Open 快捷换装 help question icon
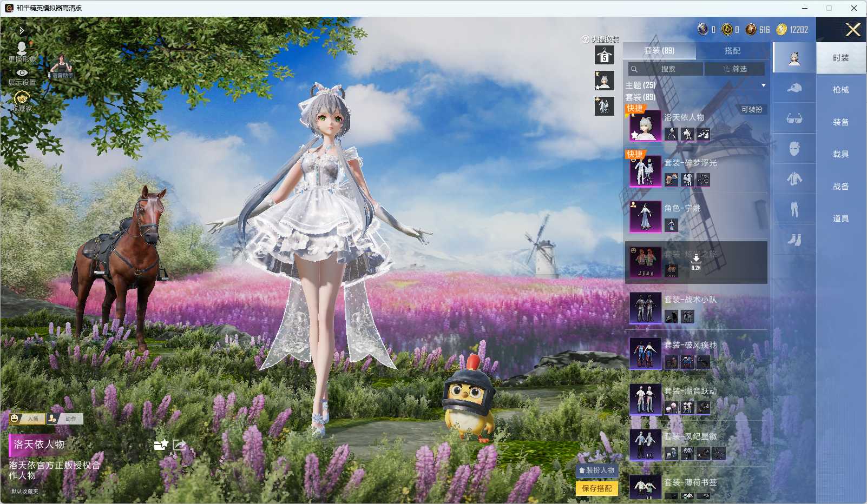The image size is (867, 504). point(585,39)
